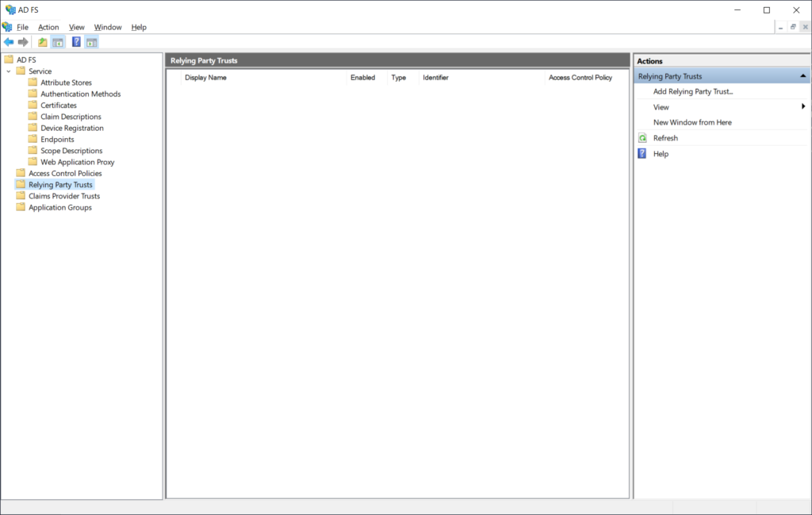
Task: Click the blue Help toolbar icon
Action: point(76,42)
